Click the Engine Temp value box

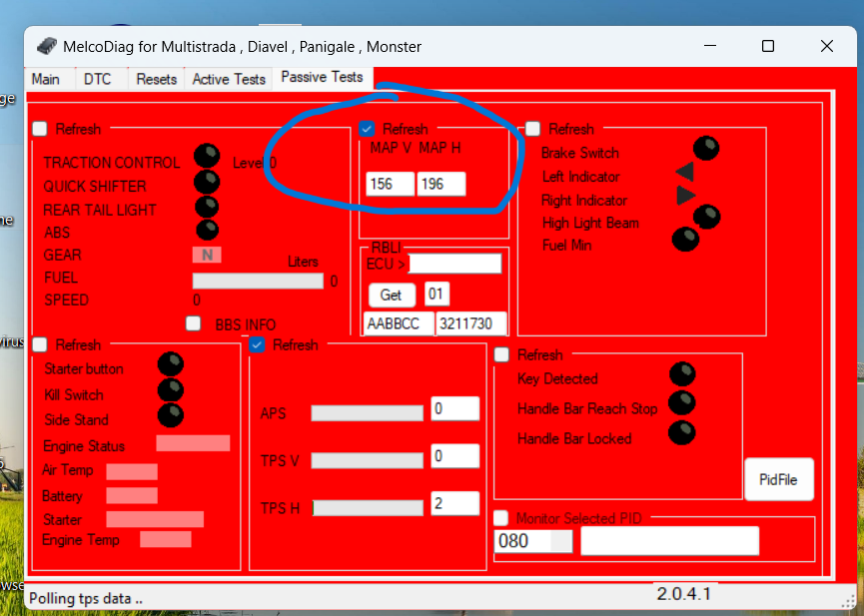pyautogui.click(x=165, y=539)
